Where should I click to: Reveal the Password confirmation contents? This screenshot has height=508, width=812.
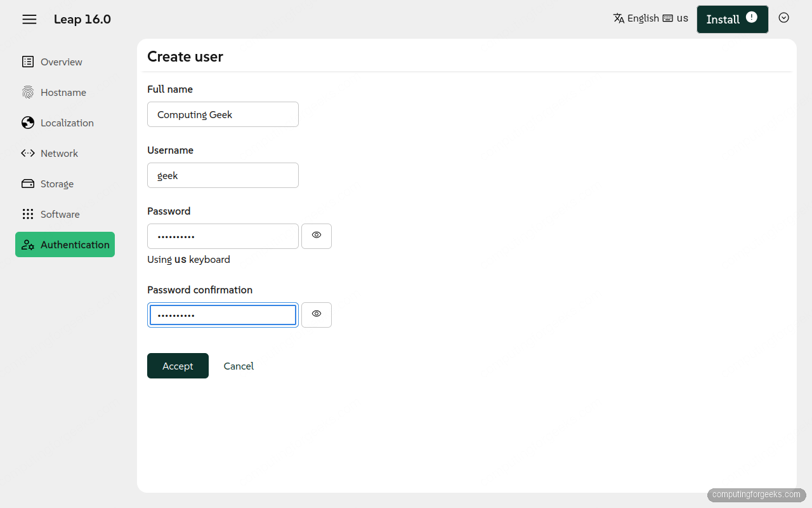tap(317, 314)
